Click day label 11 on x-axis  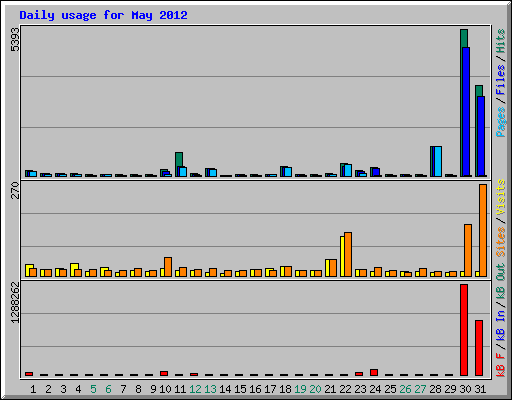tap(180, 389)
